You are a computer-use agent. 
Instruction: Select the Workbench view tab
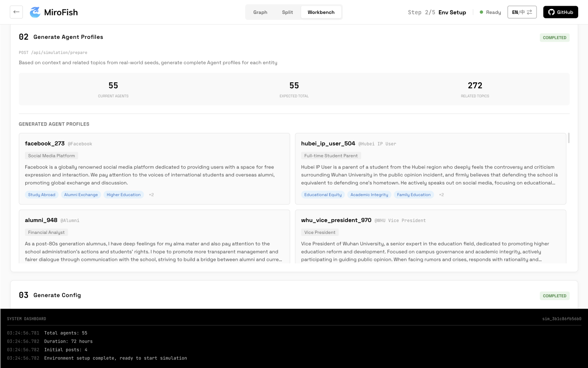coord(321,12)
